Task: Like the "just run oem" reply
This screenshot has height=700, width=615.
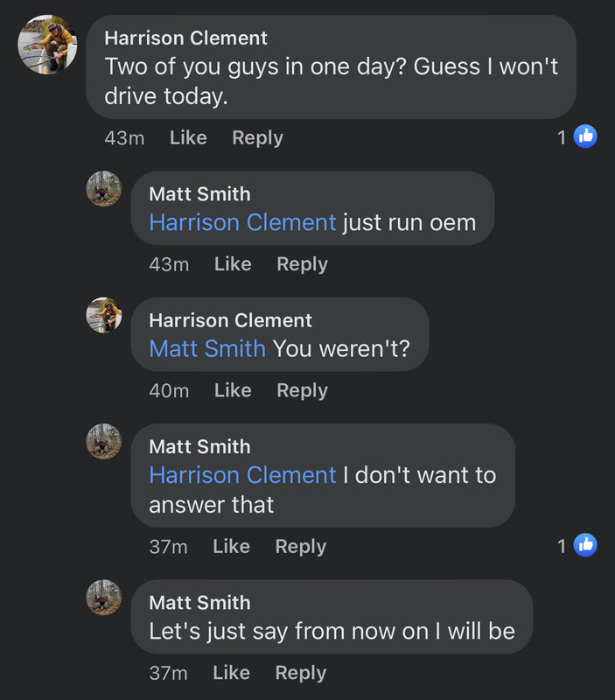Action: [x=233, y=264]
